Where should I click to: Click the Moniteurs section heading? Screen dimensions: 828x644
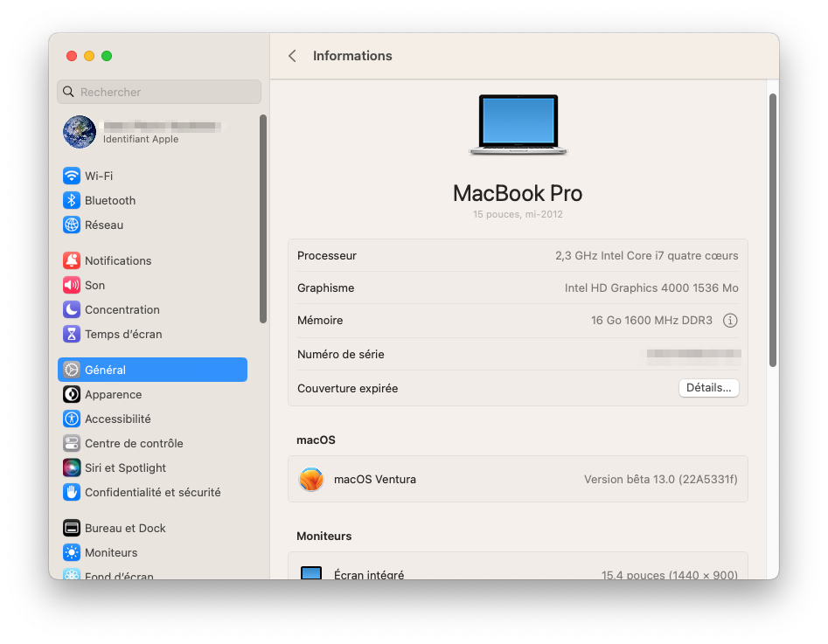(324, 536)
